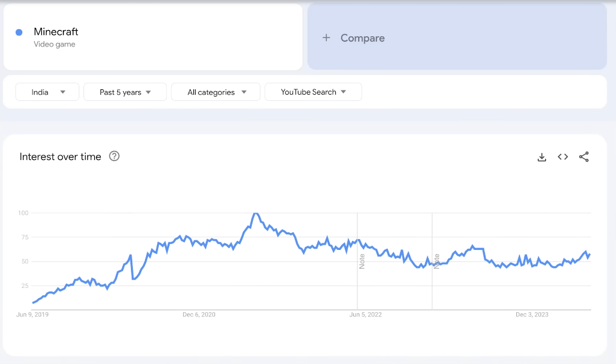Screen dimensions: 616x364
Task: Edit the Minecraft search term
Action: (56, 32)
